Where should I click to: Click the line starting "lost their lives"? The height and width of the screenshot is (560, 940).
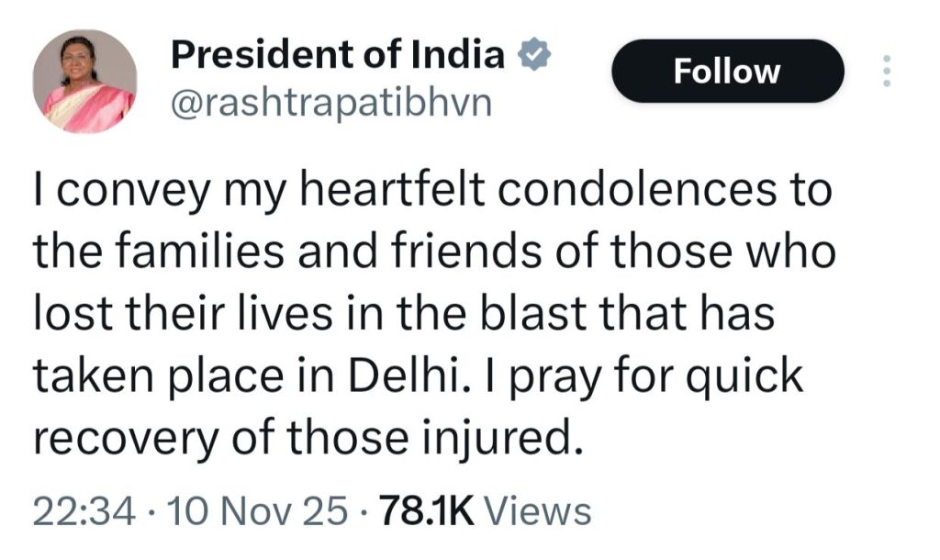coord(405,314)
